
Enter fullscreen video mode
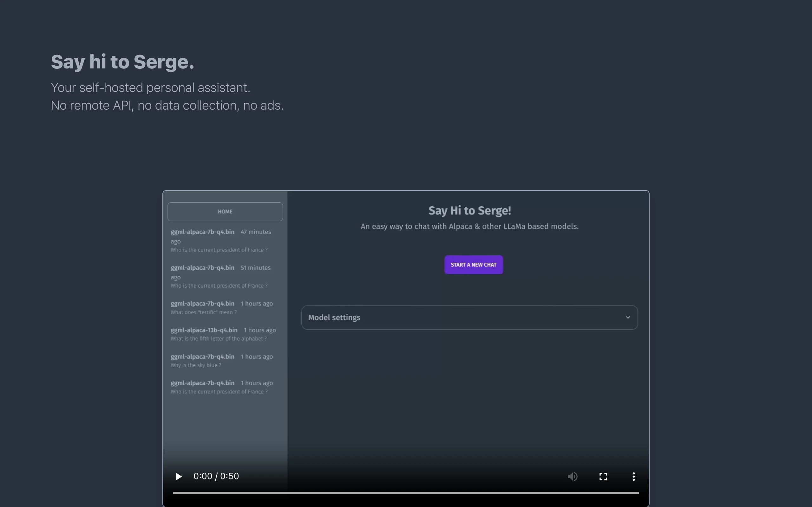click(603, 477)
